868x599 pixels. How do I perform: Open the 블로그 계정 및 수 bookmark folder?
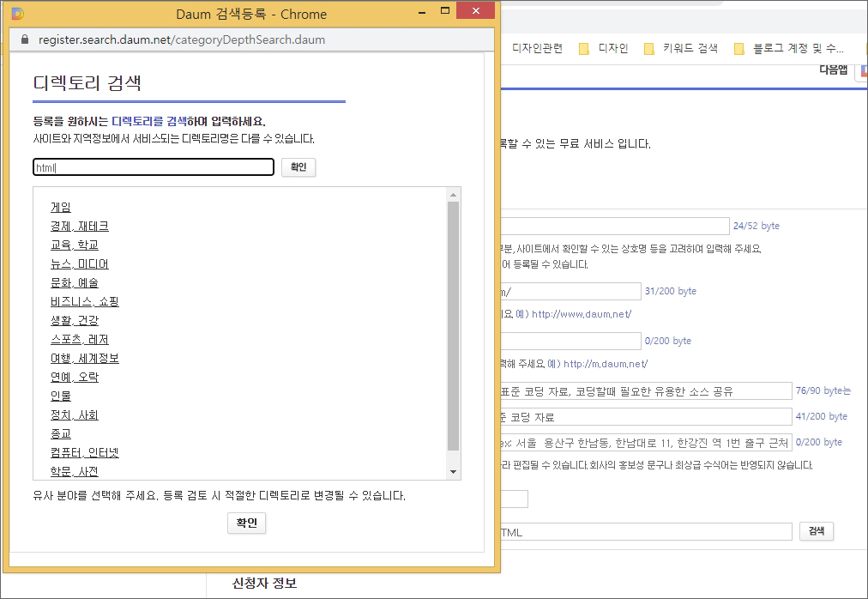[x=789, y=49]
